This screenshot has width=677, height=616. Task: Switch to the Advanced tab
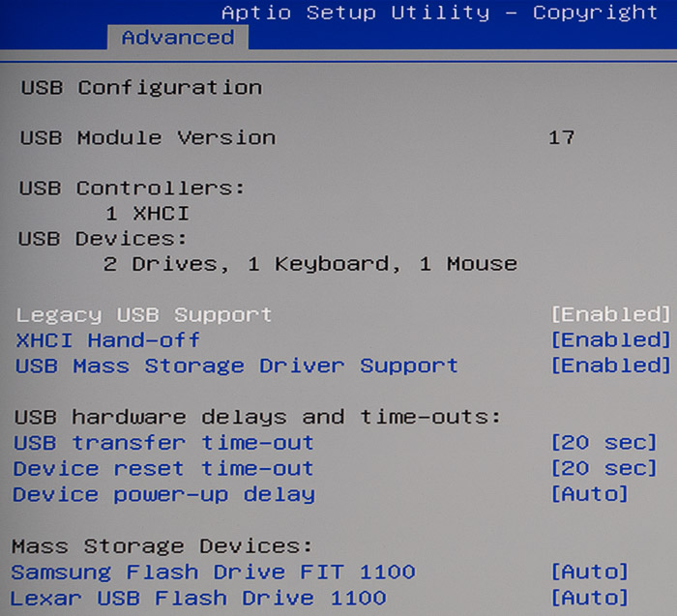pos(178,38)
